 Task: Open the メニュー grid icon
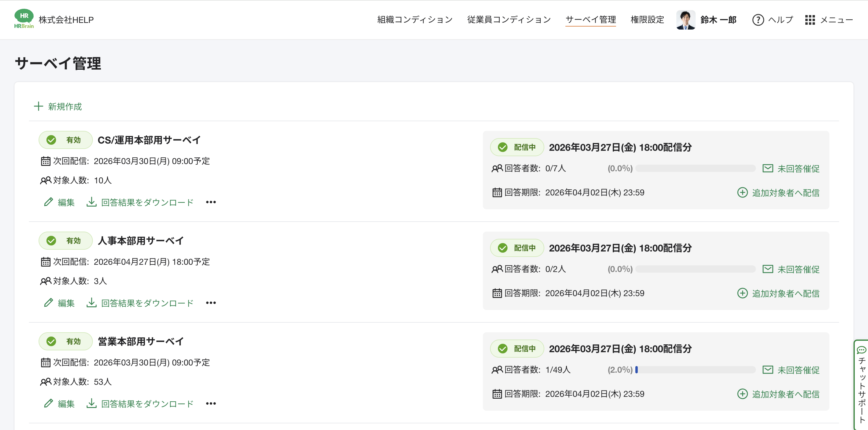tap(810, 20)
